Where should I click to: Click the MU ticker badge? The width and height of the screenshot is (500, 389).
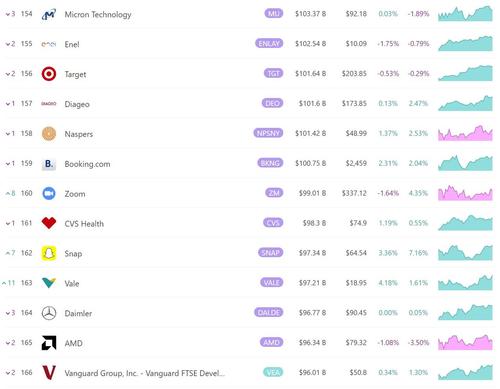[274, 14]
